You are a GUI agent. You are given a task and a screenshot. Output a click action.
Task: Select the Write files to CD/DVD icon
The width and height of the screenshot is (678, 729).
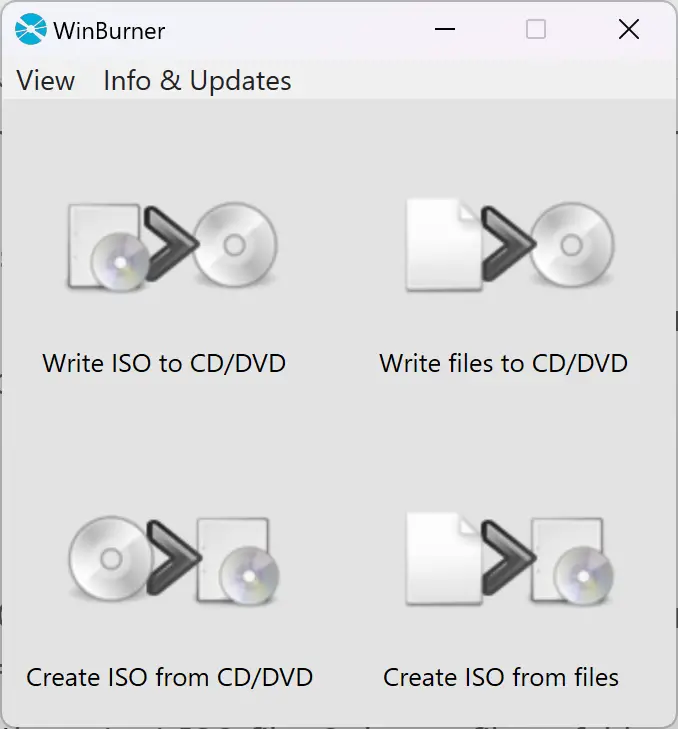click(510, 245)
